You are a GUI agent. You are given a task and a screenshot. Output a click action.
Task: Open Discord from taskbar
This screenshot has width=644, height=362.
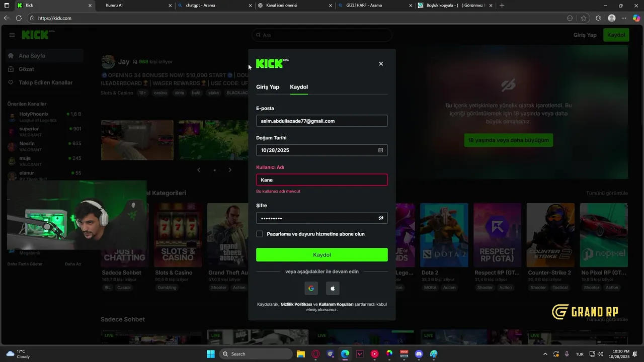pyautogui.click(x=419, y=354)
